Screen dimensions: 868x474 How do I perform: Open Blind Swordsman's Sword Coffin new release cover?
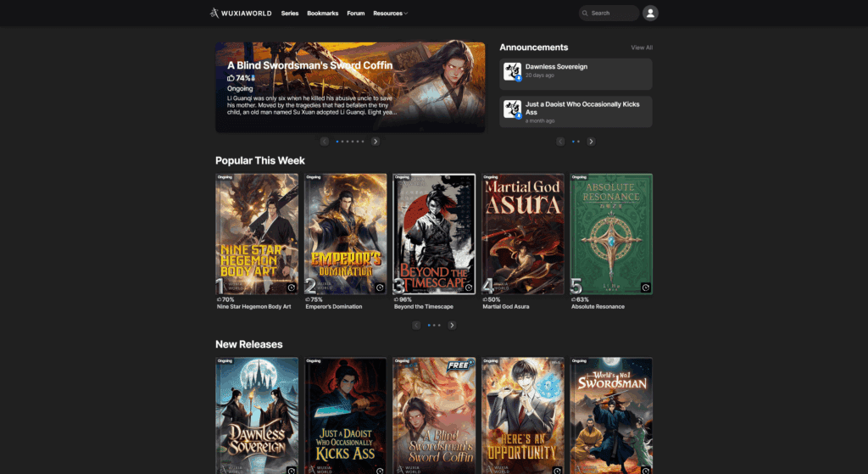coord(434,415)
